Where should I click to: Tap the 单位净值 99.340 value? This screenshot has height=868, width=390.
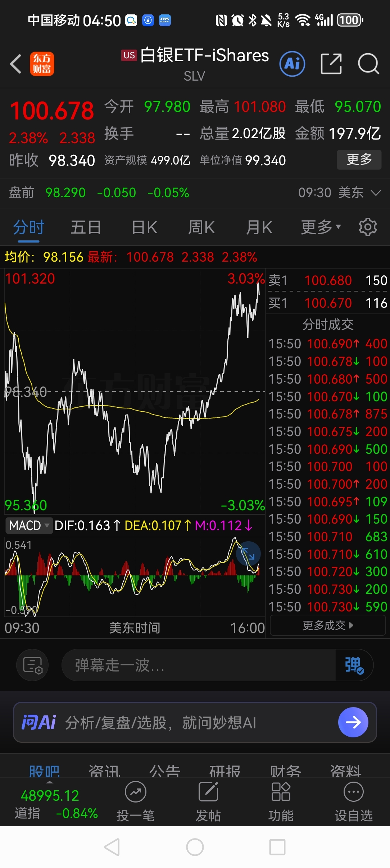click(243, 160)
